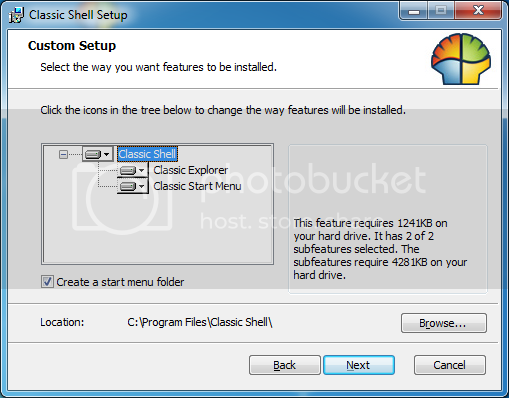509x398 pixels.
Task: Open Classic Start Menu feature install-state dropdown
Action: point(132,186)
